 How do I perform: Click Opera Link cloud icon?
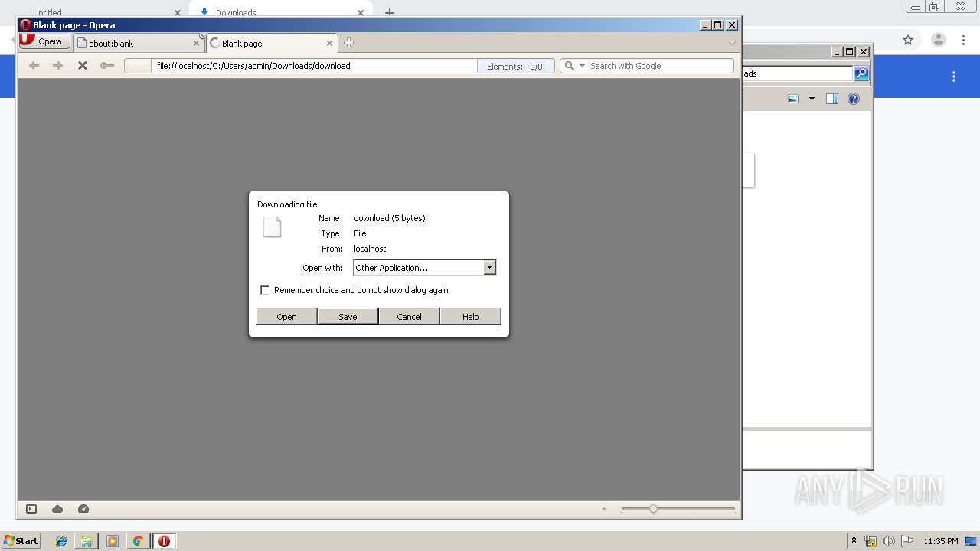(x=57, y=509)
